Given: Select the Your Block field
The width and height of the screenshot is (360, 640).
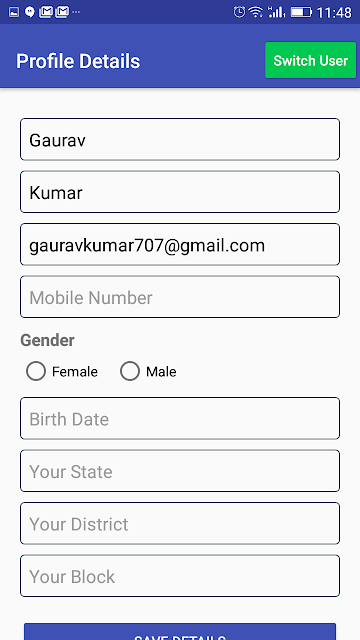Looking at the screenshot, I should [x=180, y=576].
